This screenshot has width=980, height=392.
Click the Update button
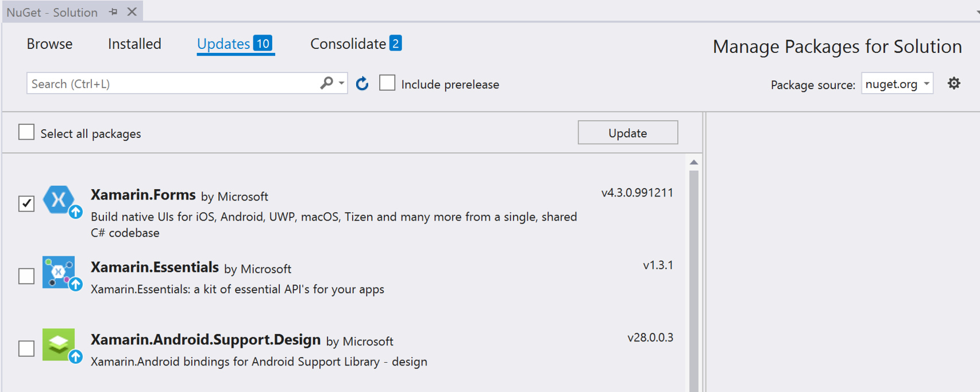coord(628,133)
